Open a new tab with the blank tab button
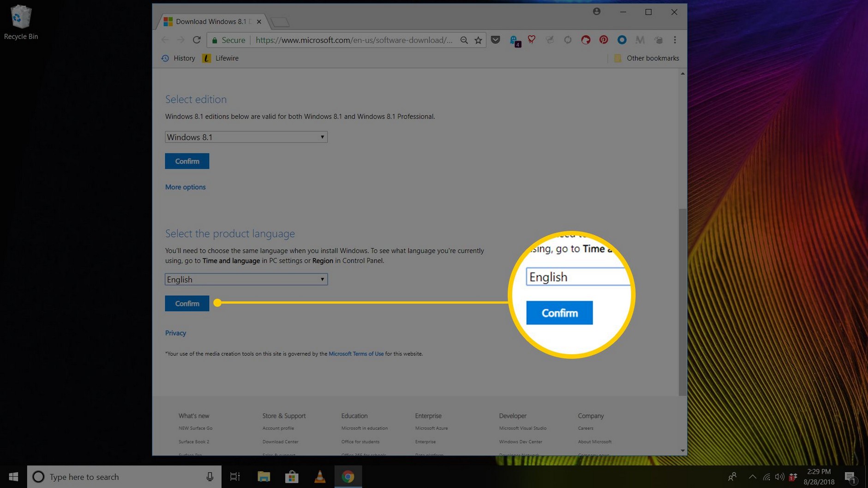The image size is (868, 488). coord(280,22)
